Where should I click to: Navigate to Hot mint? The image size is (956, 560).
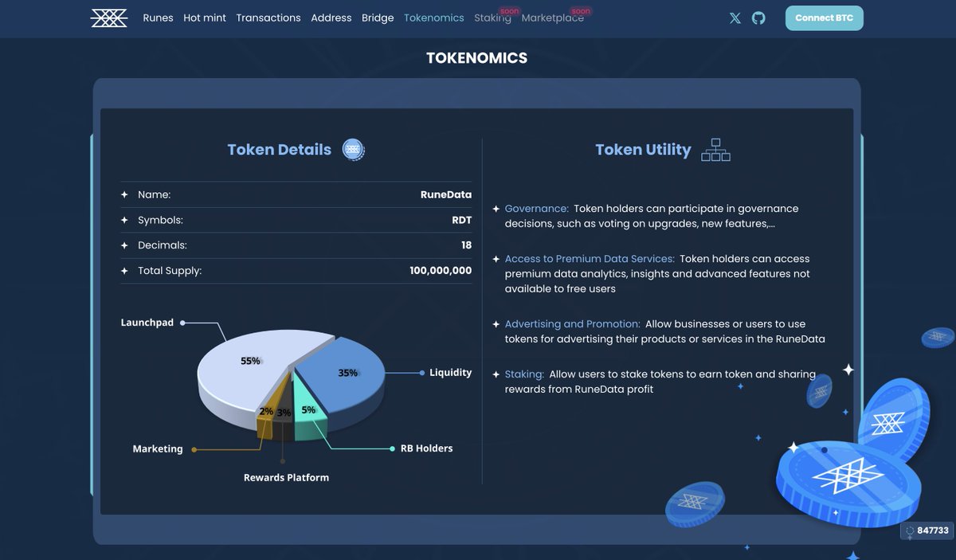[204, 18]
